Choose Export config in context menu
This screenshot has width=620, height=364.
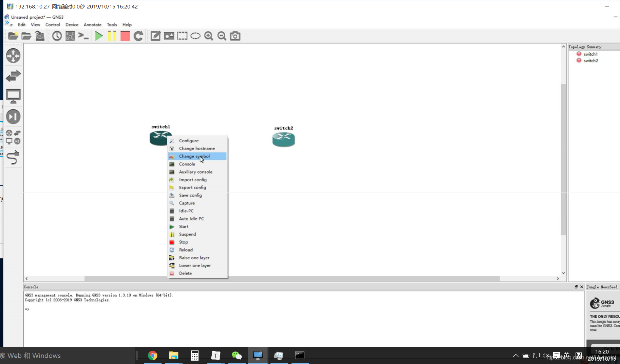click(x=197, y=187)
